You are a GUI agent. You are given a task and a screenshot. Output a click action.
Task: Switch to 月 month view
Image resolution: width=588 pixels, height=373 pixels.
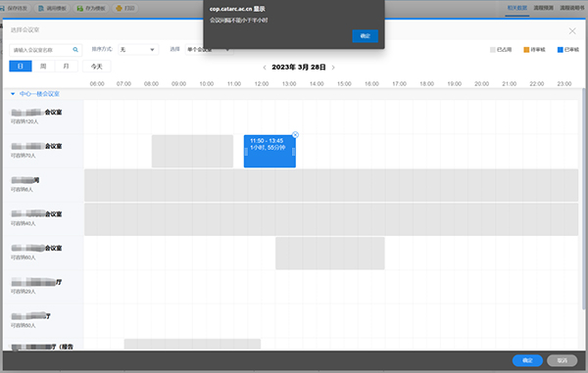(66, 67)
